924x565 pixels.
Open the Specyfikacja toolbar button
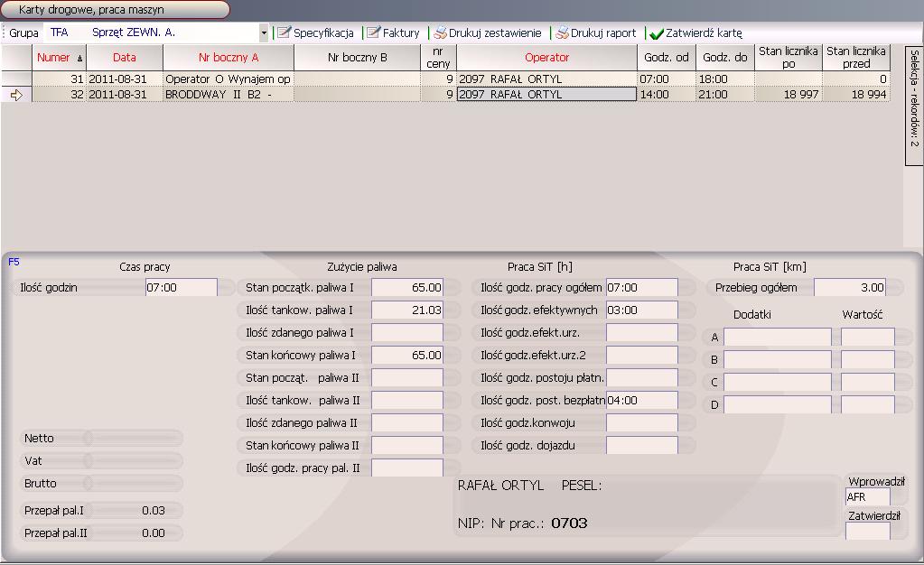(316, 33)
